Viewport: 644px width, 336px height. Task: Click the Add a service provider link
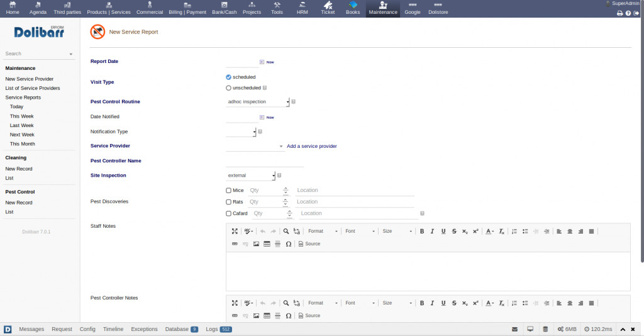tap(311, 146)
